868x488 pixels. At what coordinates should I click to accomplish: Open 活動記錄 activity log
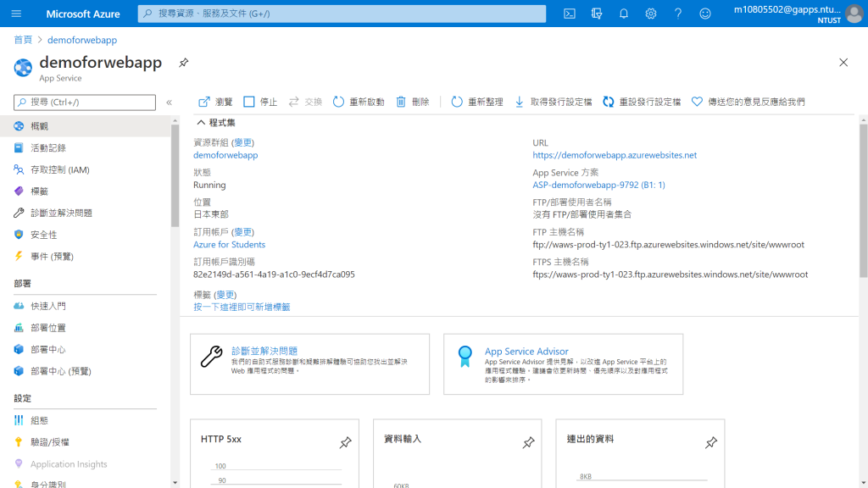pos(86,147)
